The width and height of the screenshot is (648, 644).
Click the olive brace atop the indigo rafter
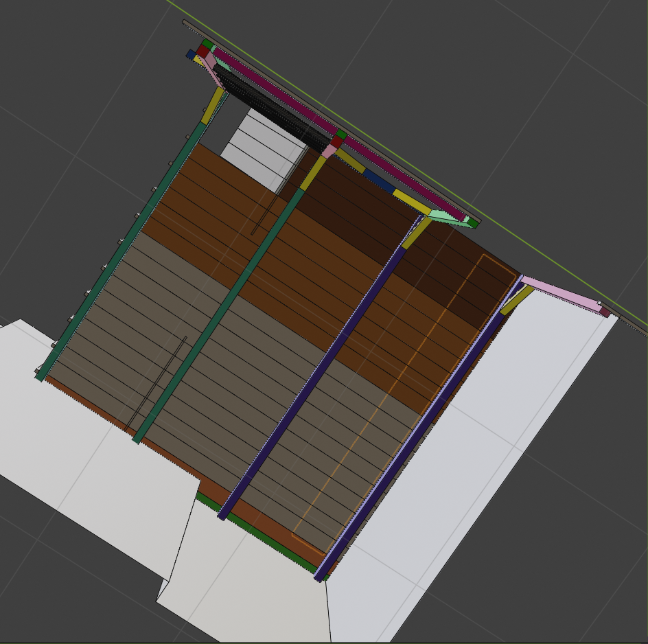[x=416, y=233]
